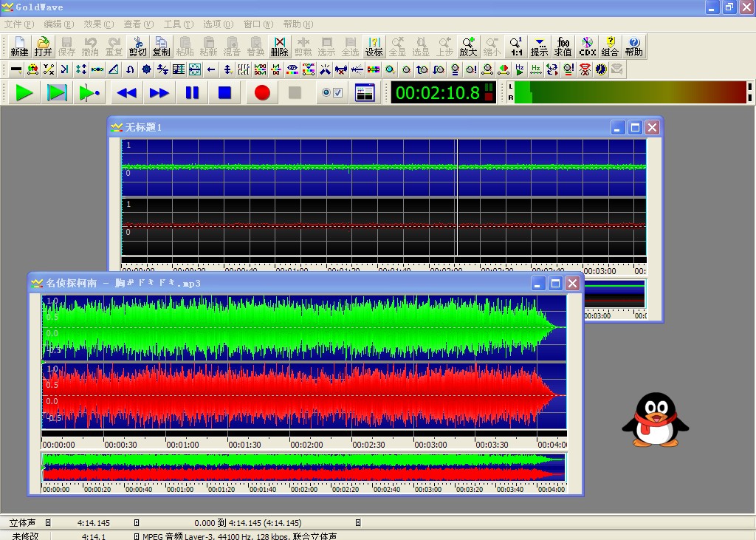Maximize the 名侦探柯南 mp3 window

pos(555,283)
